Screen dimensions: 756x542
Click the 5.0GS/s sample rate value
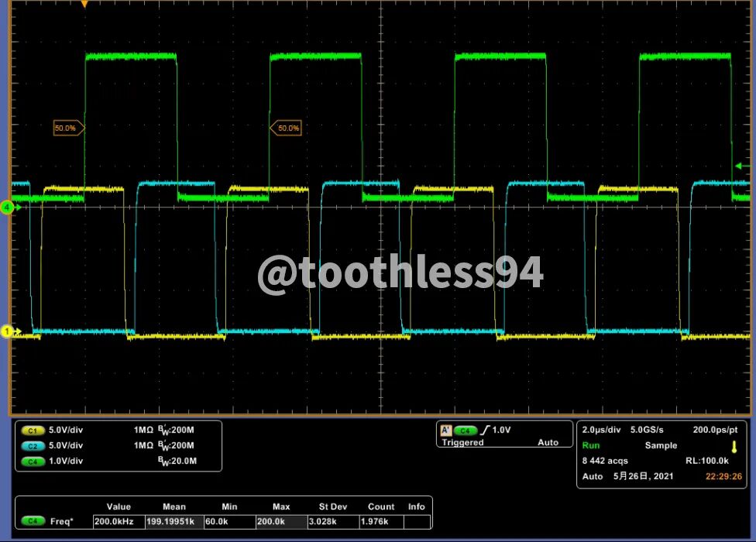point(647,430)
